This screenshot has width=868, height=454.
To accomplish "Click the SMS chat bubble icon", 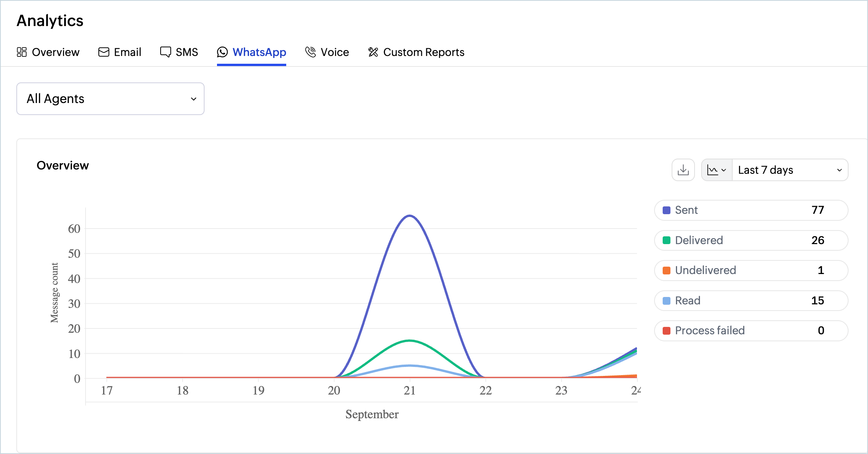I will pos(166,52).
